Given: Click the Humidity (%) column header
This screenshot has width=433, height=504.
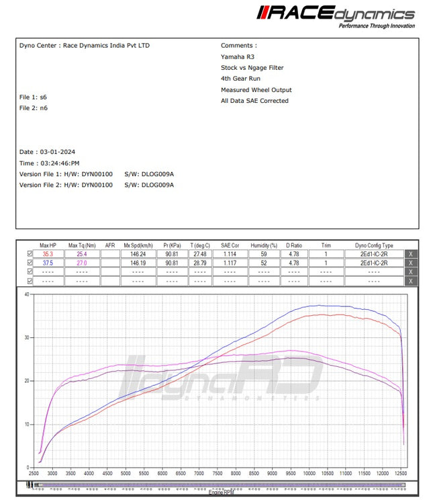Looking at the screenshot, I should 264,245.
